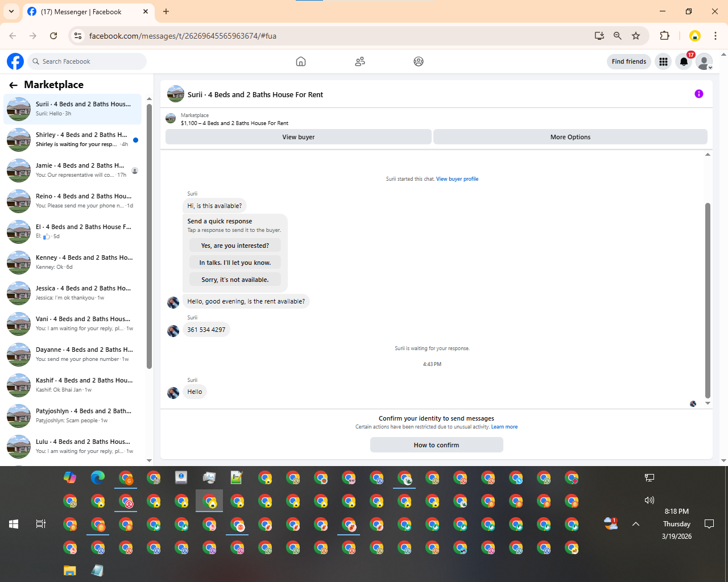The image size is (728, 582).
Task: View site information icon in the address bar
Action: tap(78, 36)
